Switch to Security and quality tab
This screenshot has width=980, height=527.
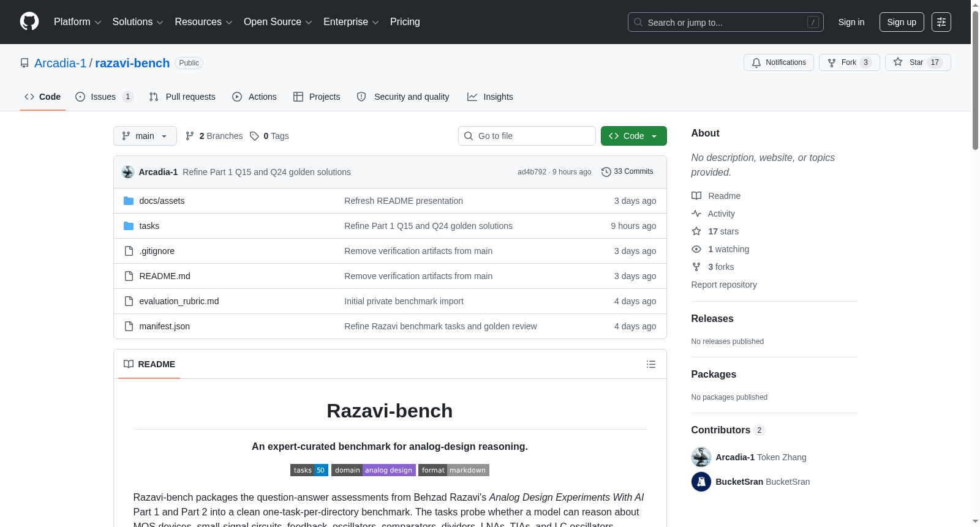(x=403, y=97)
